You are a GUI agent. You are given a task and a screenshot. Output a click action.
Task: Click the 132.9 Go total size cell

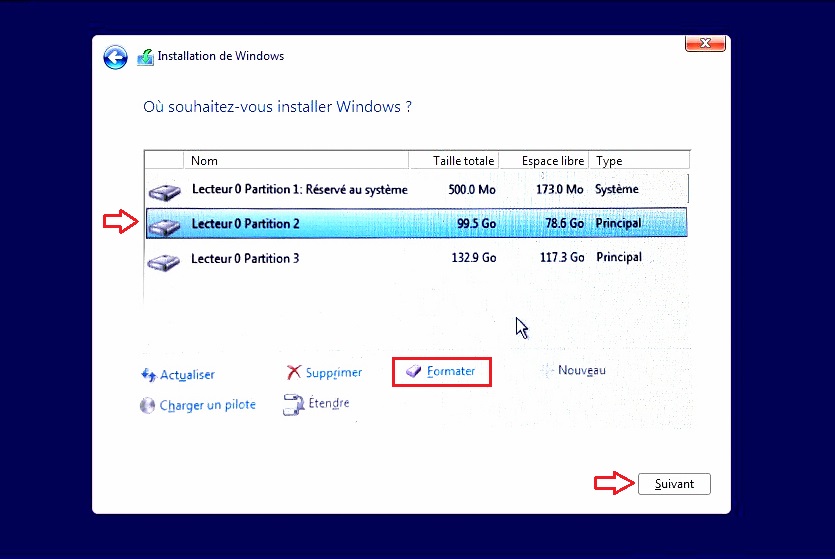pos(474,258)
